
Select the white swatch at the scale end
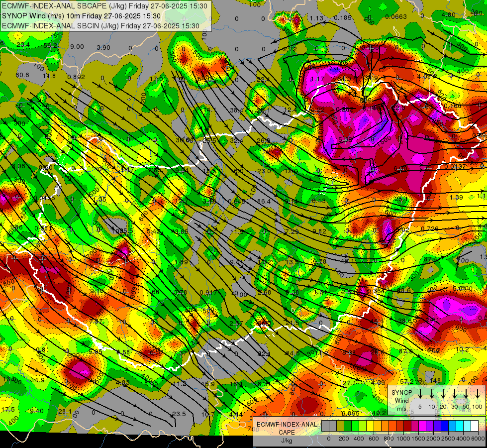pyautogui.click(x=474, y=426)
